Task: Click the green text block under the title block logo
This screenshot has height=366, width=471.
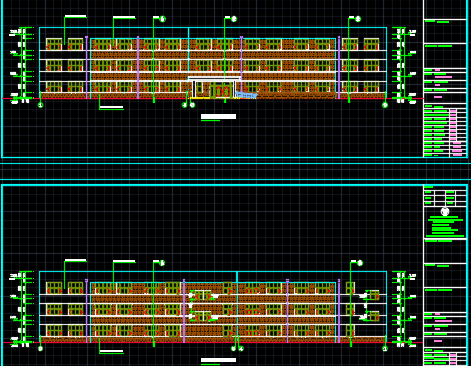Action: (x=446, y=227)
